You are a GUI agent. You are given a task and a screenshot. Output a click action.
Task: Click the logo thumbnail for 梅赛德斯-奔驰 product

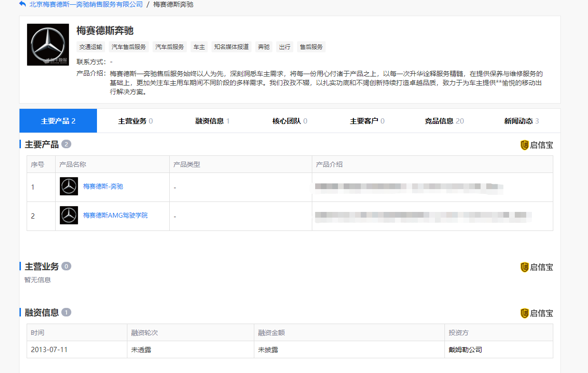coord(69,186)
